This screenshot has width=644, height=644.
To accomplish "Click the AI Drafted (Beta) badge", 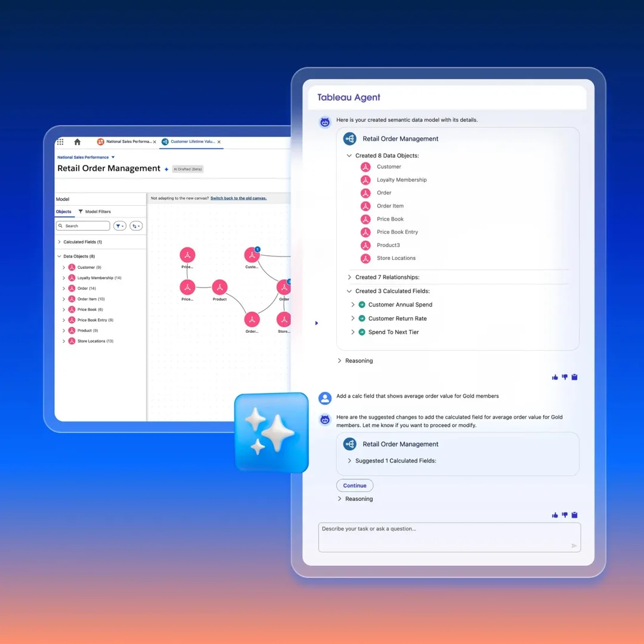I will (x=188, y=169).
